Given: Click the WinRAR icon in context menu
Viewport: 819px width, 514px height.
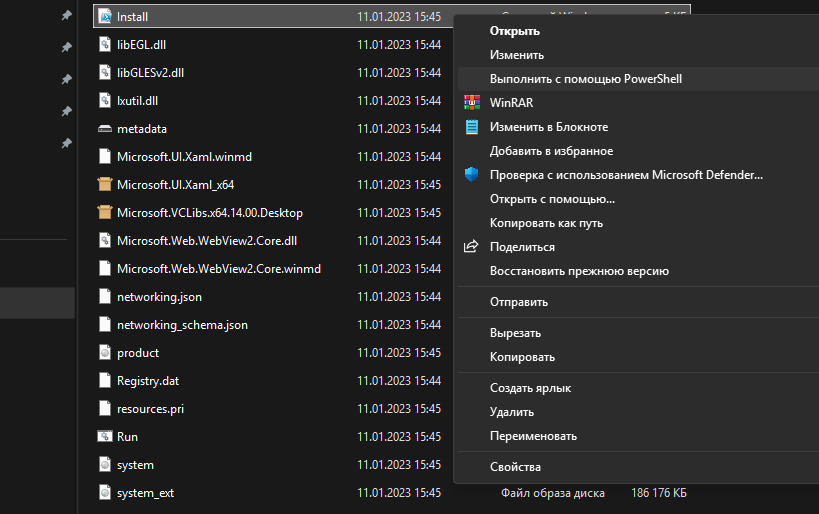Looking at the screenshot, I should tap(472, 103).
